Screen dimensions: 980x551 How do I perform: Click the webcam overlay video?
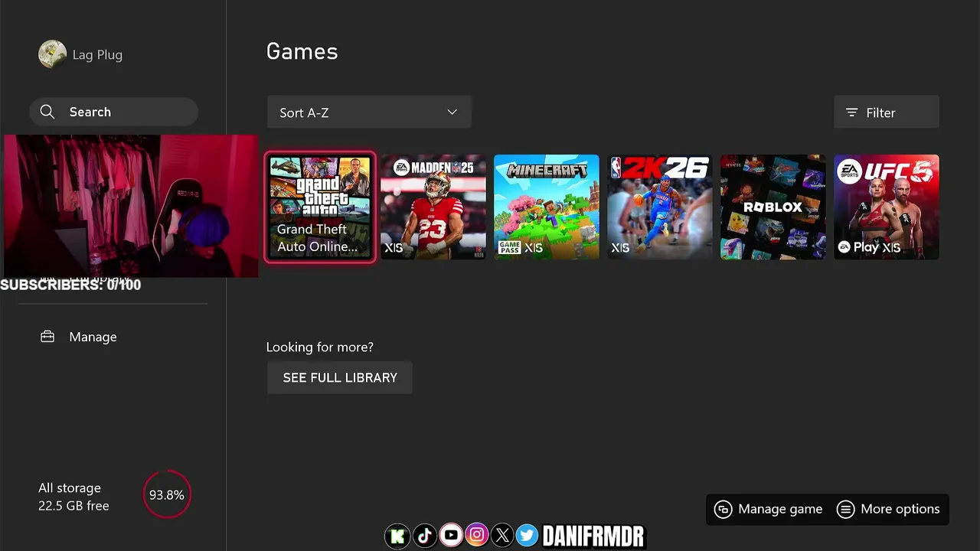point(131,207)
